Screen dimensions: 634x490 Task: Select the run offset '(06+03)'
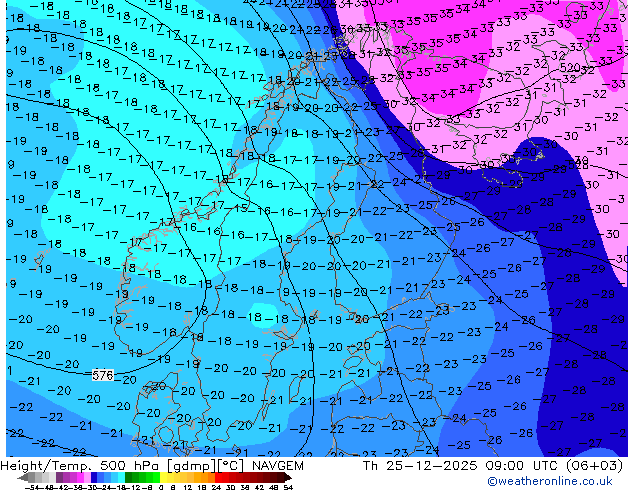[594, 466]
